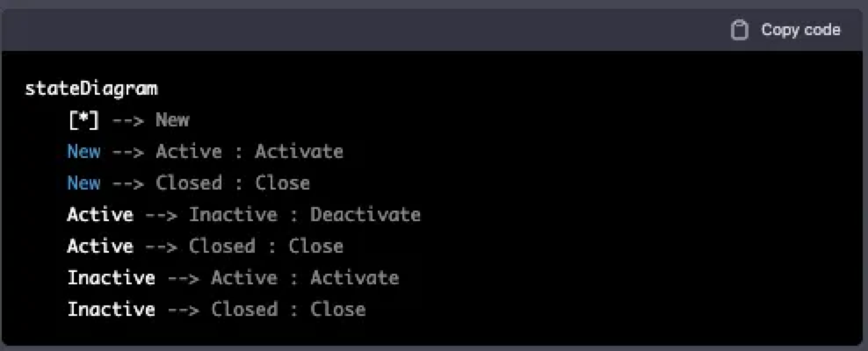Click the clipboard icon beside Copy code
The image size is (868, 351).
739,30
